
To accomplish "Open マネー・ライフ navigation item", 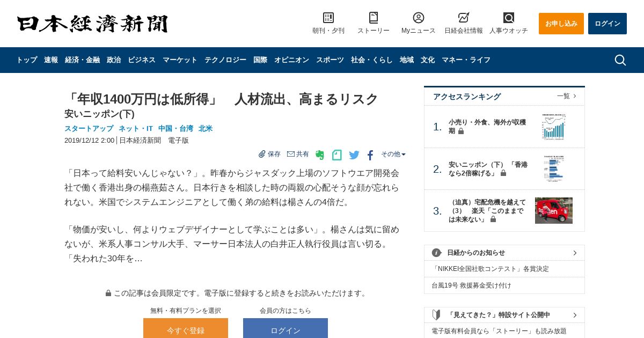I will click(x=466, y=60).
